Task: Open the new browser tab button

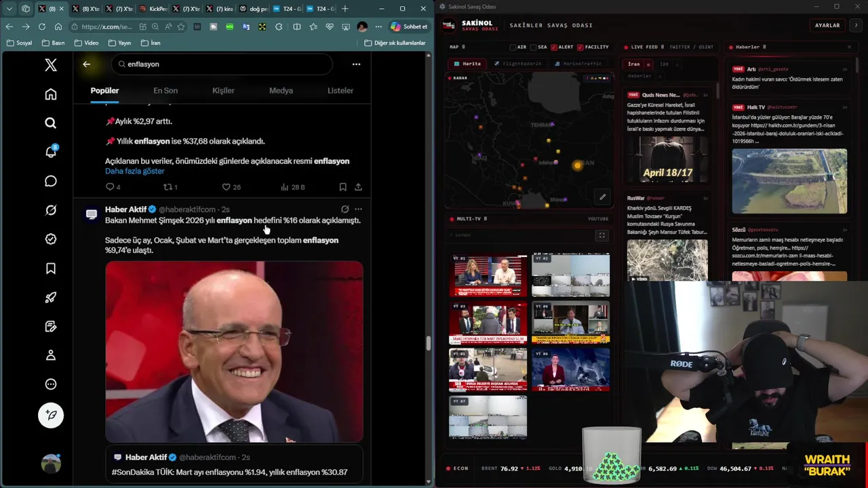Action: (x=345, y=9)
